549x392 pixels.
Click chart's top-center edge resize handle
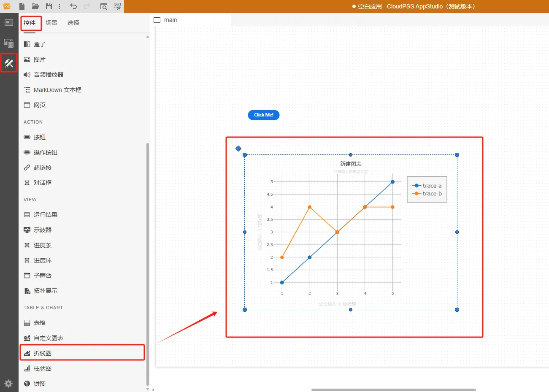351,155
